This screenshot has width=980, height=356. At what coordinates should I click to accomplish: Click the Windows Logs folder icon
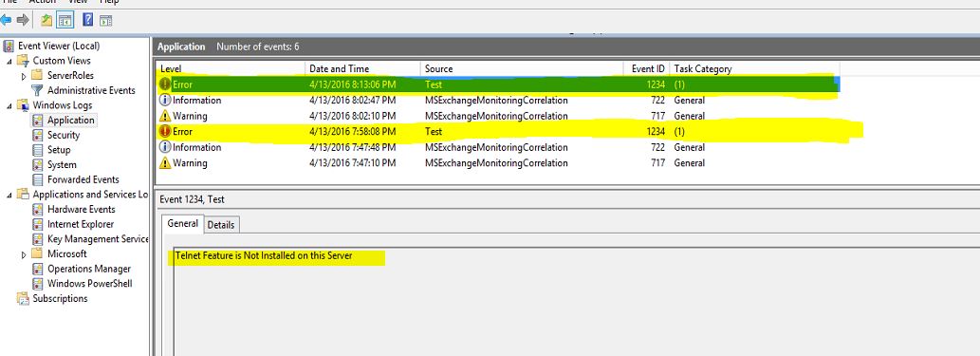[23, 105]
